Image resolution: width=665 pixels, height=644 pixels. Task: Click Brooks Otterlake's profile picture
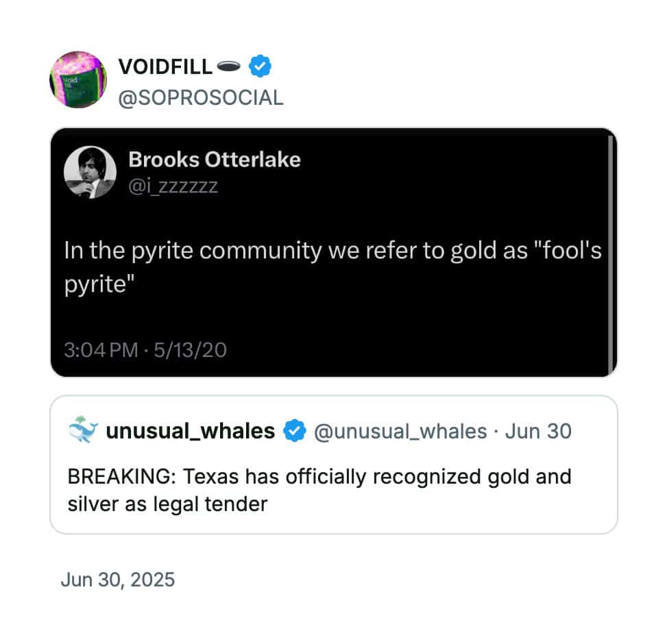(x=90, y=172)
